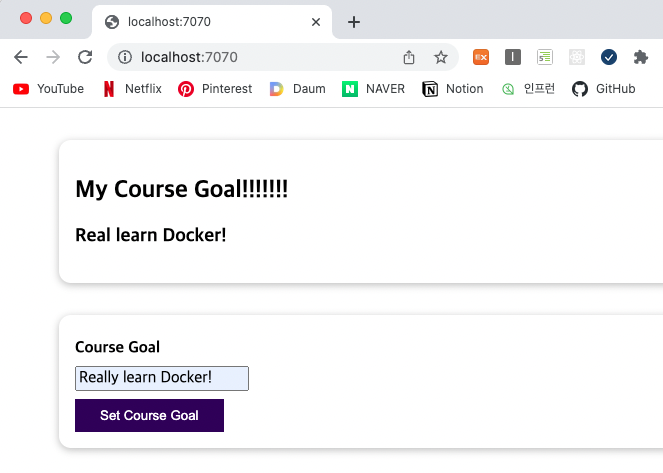Open the faded React devtools extension

point(577,57)
